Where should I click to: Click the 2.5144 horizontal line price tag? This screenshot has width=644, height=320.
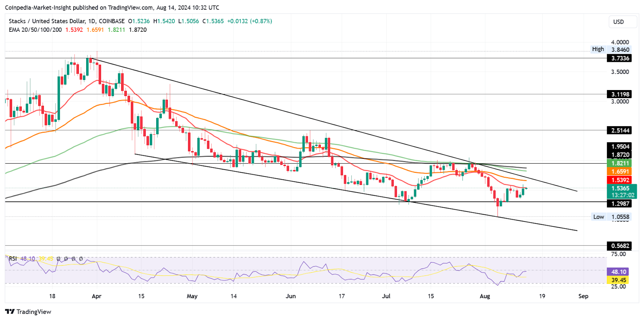pos(619,130)
